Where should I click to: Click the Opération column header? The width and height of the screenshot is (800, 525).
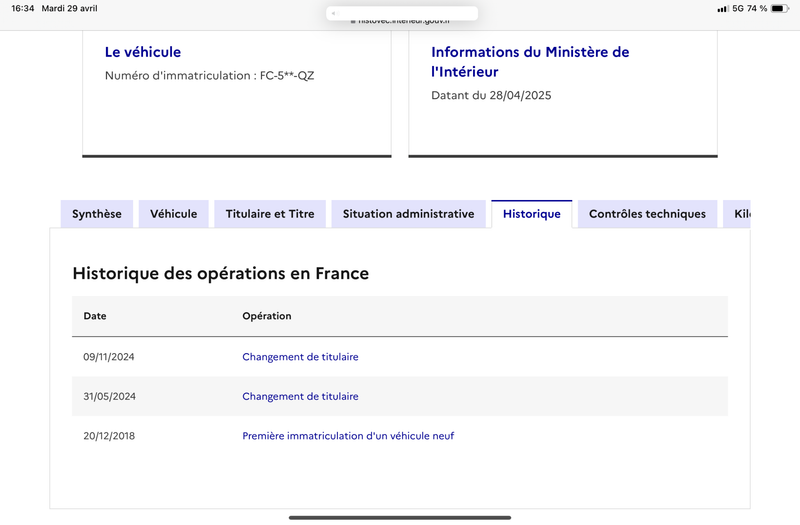click(267, 316)
